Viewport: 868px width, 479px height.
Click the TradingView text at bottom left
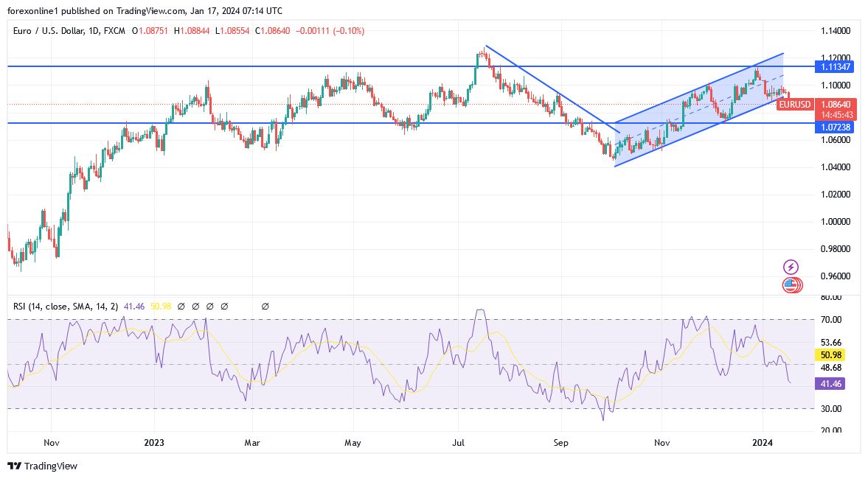(50, 466)
